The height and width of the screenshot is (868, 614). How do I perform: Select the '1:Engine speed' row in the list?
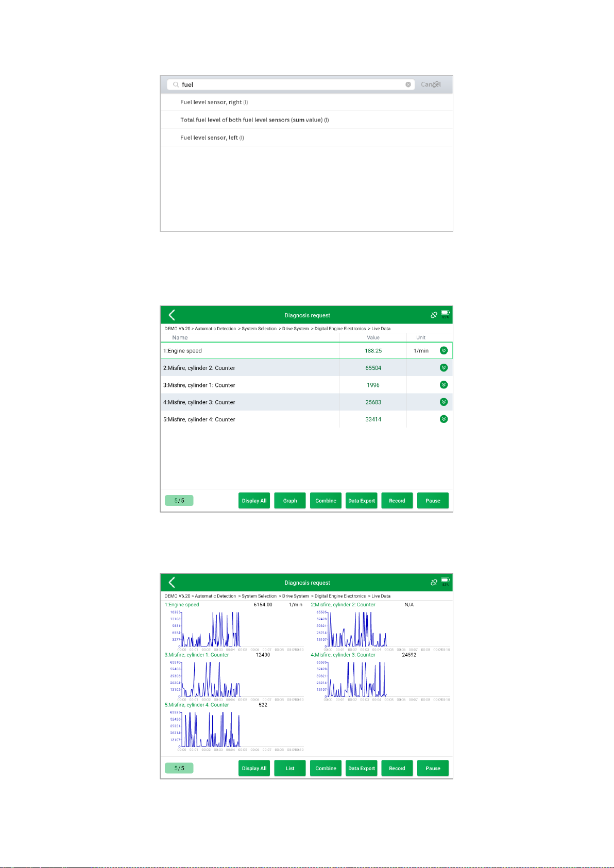(x=306, y=350)
